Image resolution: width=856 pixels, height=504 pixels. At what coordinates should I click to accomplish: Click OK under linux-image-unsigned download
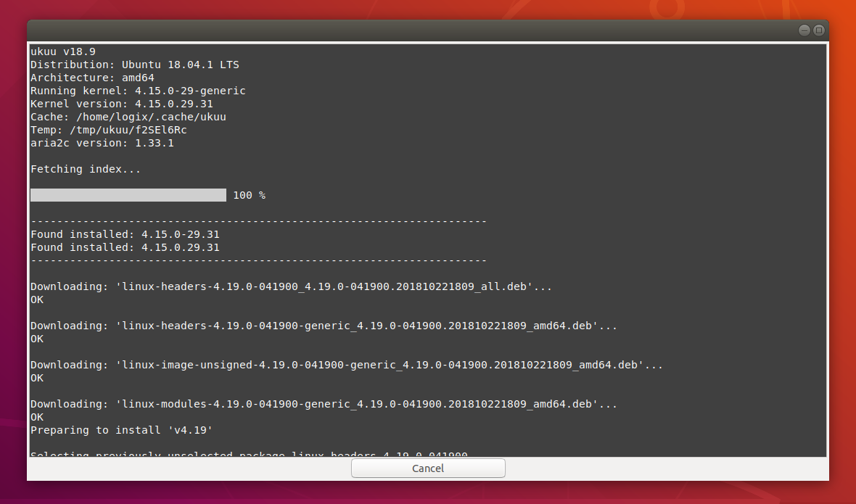point(37,379)
